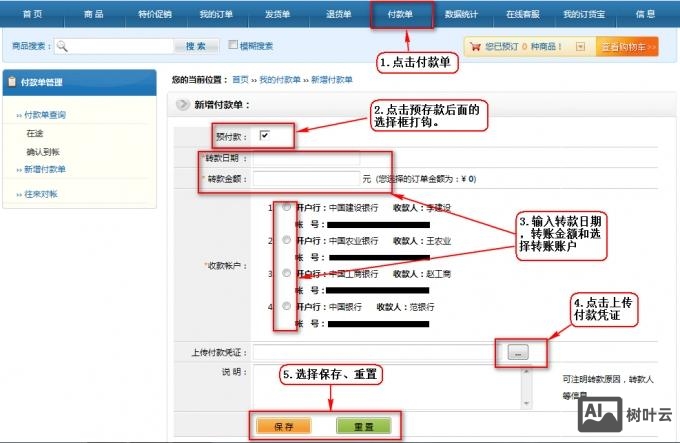Viewport: 680px width, 443px height.
Task: Open the 信息 tab
Action: coord(646,14)
